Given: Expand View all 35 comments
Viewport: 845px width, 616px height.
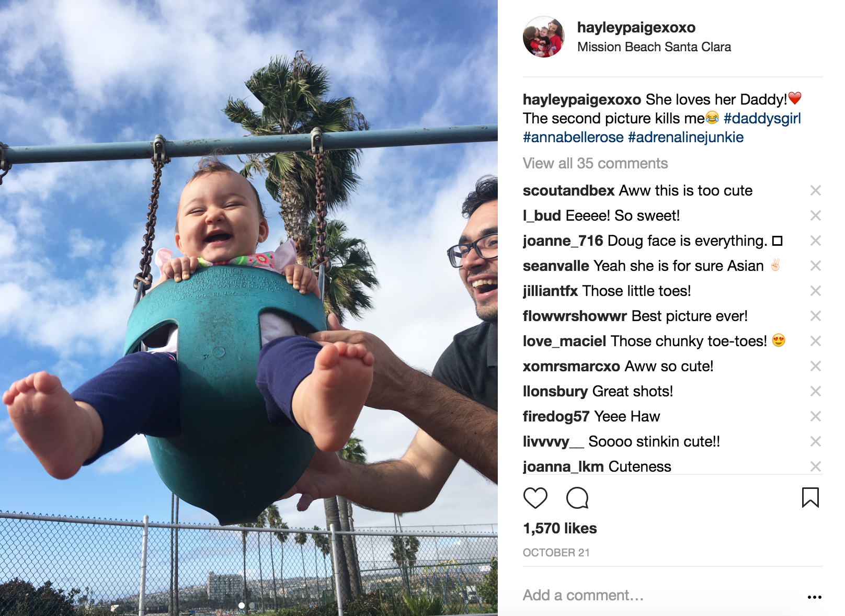Looking at the screenshot, I should click(595, 163).
